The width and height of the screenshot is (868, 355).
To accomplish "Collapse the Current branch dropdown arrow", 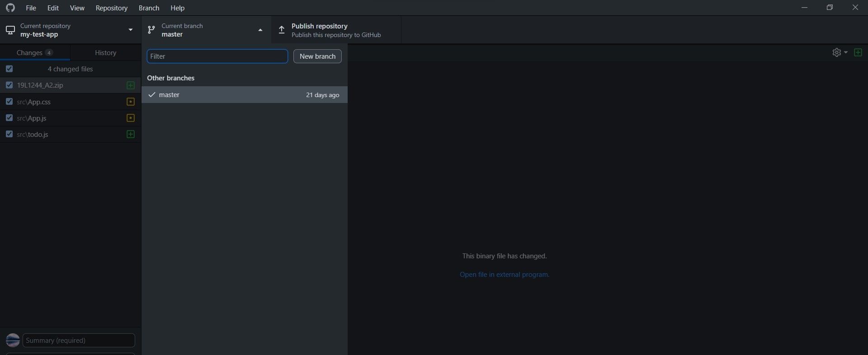I will coord(260,30).
